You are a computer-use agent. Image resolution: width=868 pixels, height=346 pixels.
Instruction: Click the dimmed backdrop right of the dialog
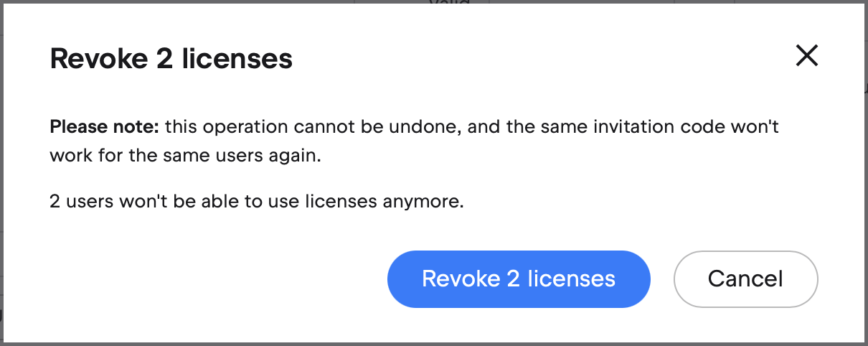(866, 172)
